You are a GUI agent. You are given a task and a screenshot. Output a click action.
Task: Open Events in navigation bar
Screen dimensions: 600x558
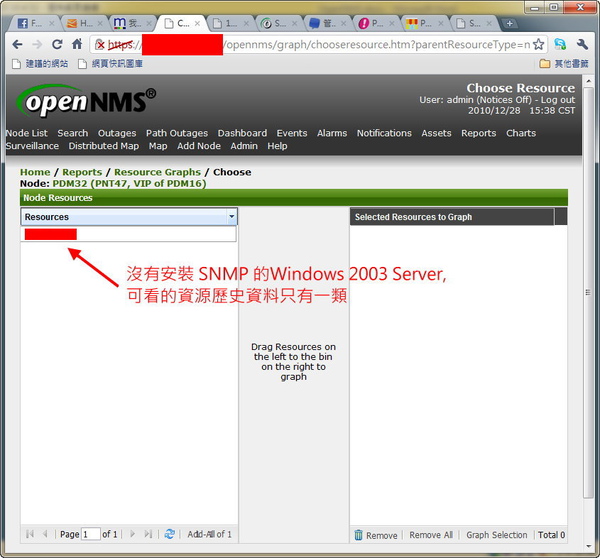click(x=292, y=133)
